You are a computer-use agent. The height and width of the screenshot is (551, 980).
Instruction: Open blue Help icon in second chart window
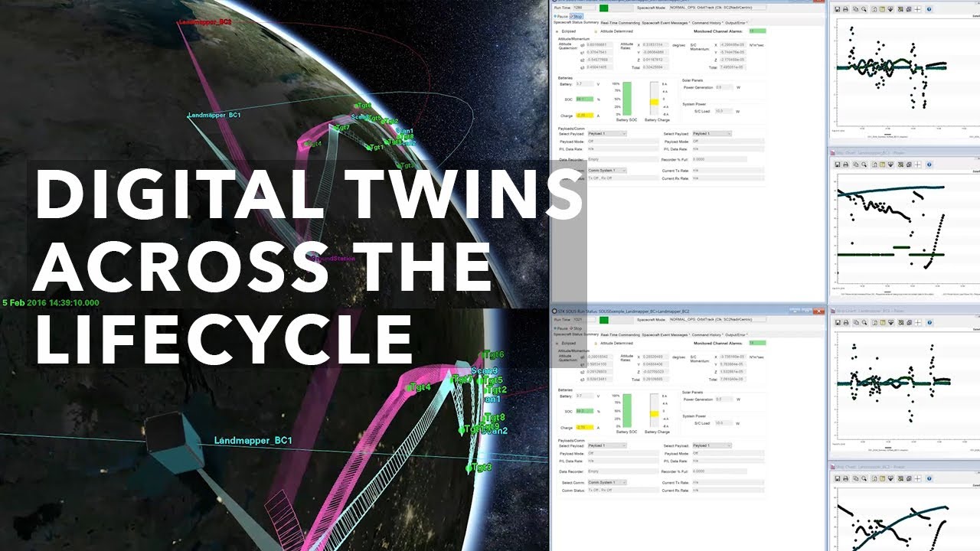[929, 165]
